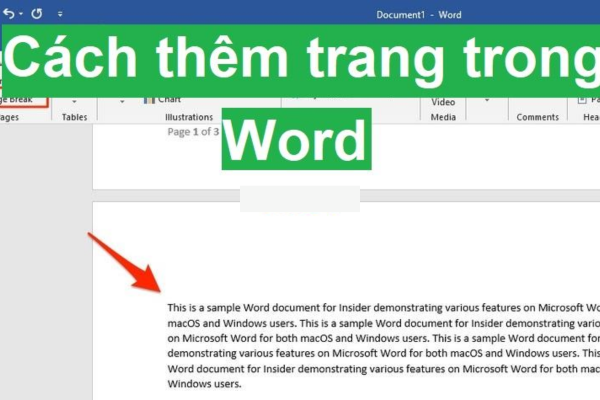The height and width of the screenshot is (400, 600).
Task: Click the "Illustrations" group label
Action: click(x=189, y=117)
